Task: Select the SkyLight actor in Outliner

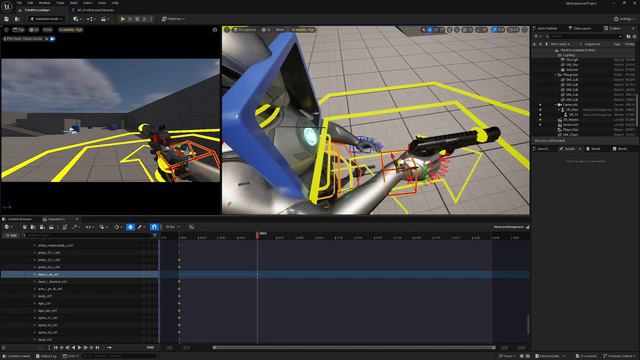Action: (572, 60)
